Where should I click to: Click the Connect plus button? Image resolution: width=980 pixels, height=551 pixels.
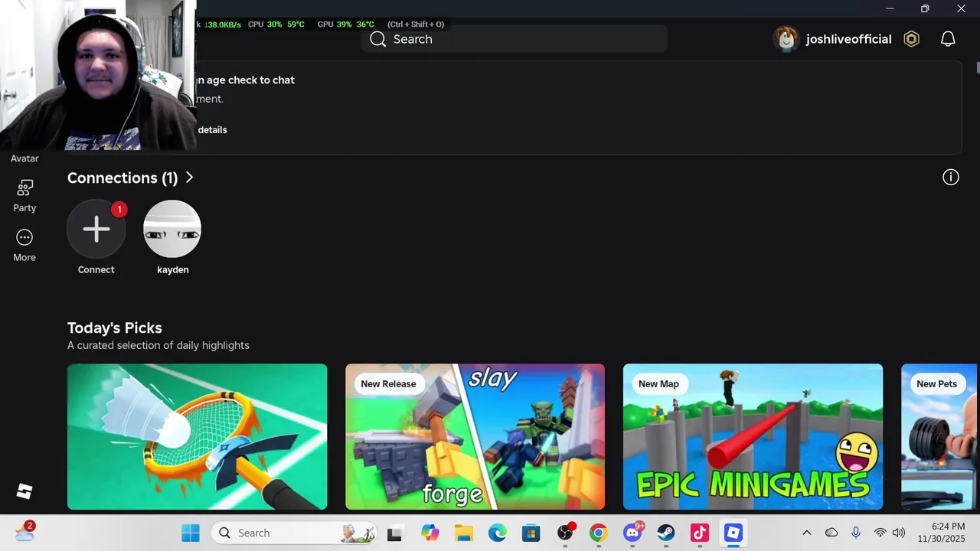coord(96,229)
